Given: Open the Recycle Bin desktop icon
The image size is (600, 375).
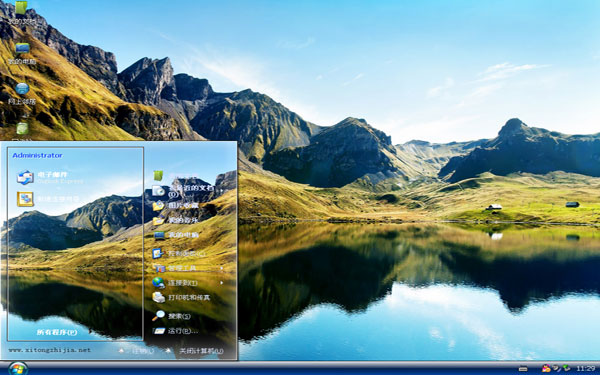Looking at the screenshot, I should tap(22, 129).
